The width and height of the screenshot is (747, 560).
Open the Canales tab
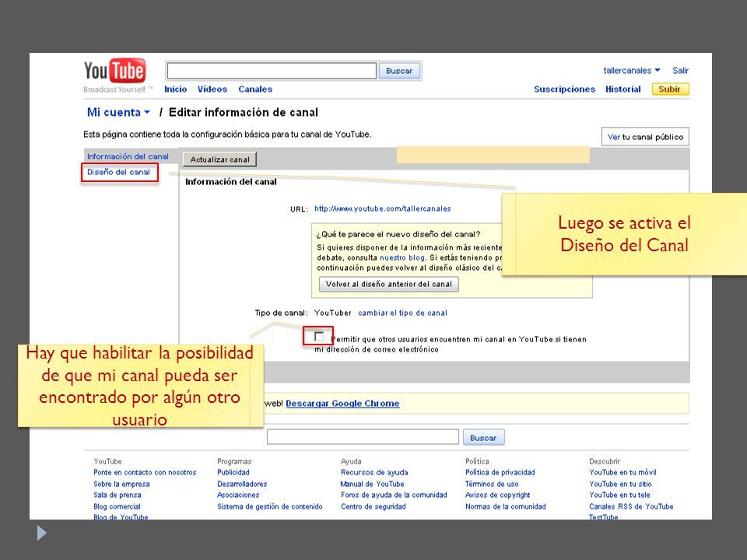(x=255, y=89)
